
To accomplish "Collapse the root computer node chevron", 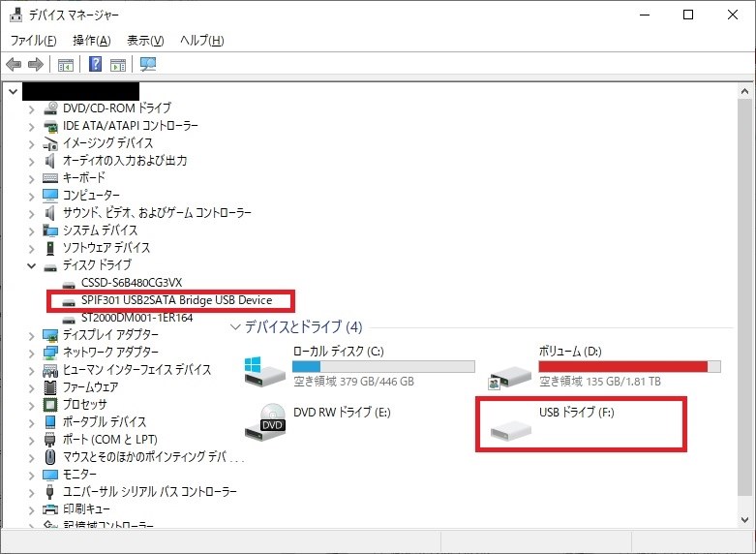I will [x=13, y=91].
